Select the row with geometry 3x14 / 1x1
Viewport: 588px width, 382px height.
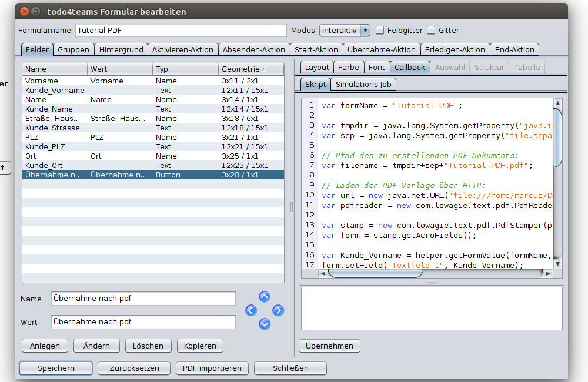(x=153, y=100)
